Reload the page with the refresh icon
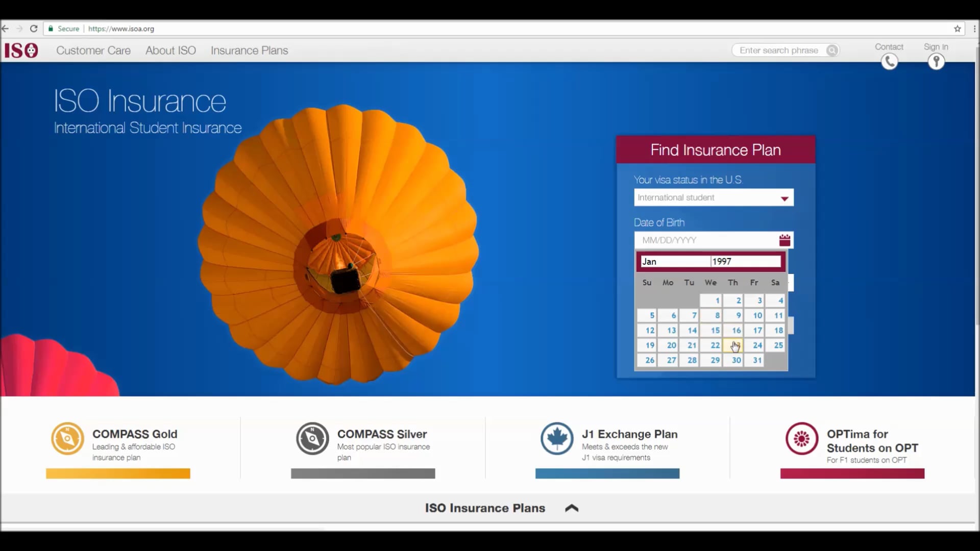This screenshot has height=551, width=980. click(x=34, y=29)
